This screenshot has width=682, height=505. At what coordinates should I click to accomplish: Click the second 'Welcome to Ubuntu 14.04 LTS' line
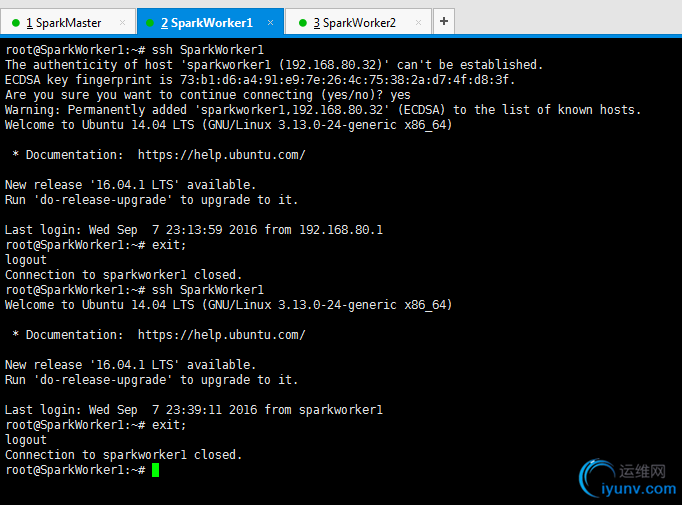(x=228, y=305)
